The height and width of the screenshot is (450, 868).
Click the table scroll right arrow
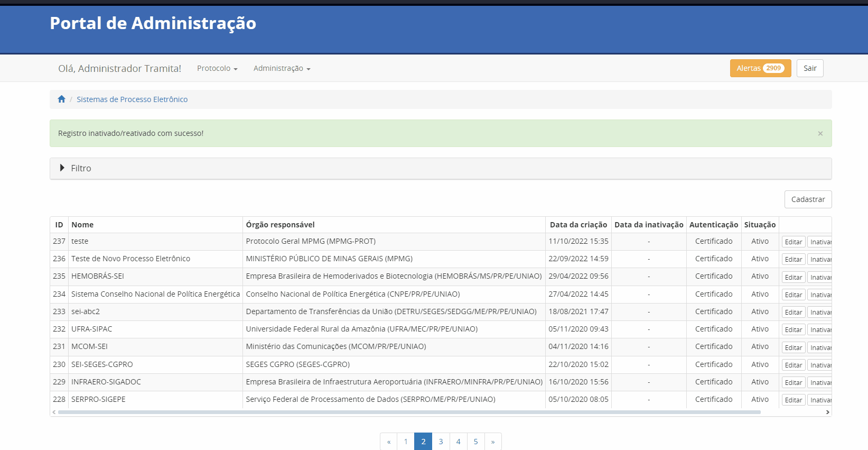[x=828, y=412]
